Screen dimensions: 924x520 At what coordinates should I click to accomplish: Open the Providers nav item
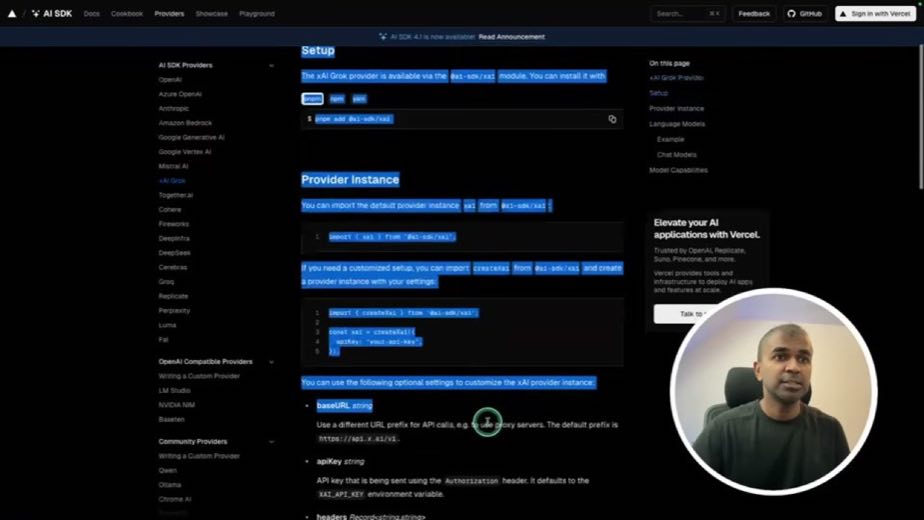pyautogui.click(x=169, y=14)
